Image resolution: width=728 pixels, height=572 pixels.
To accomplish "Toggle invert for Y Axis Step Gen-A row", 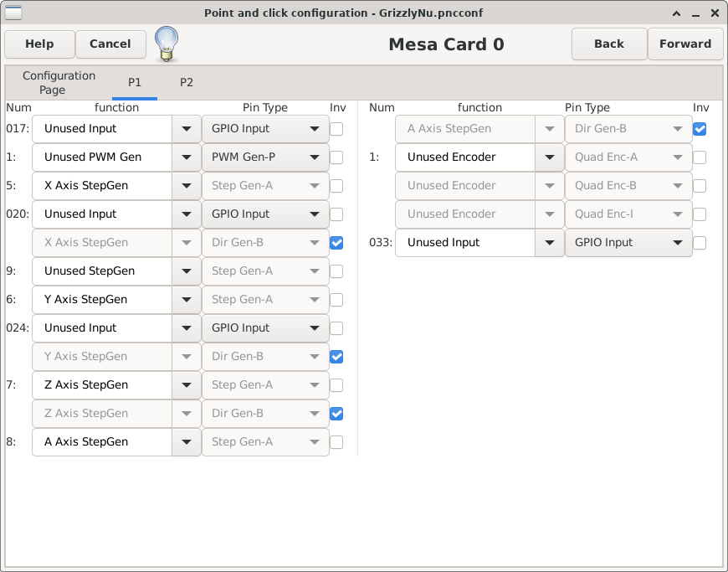I will pyautogui.click(x=336, y=300).
